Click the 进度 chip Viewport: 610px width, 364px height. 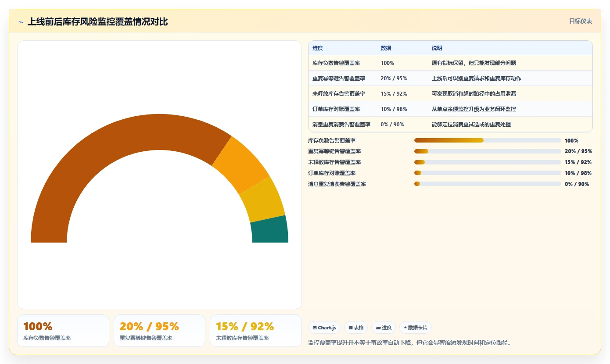(384, 328)
